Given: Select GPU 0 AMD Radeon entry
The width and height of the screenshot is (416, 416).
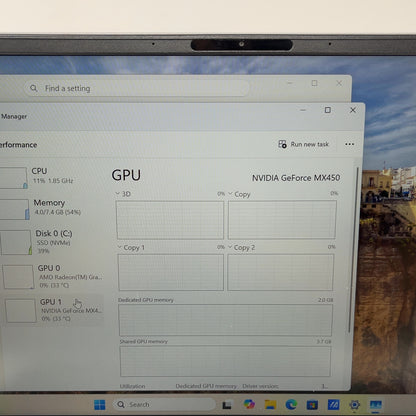Looking at the screenshot, I should pos(52,276).
